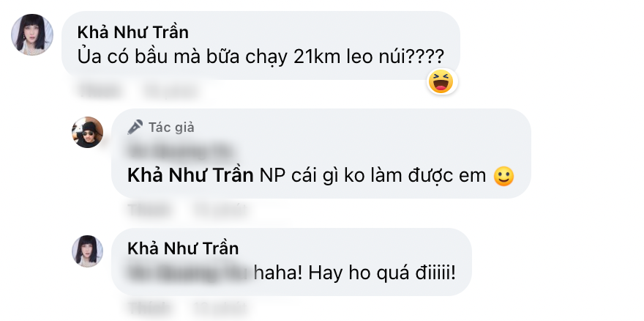The height and width of the screenshot is (321, 644).
Task: Click the first blurred action under the 21km comment
Action: (x=101, y=91)
